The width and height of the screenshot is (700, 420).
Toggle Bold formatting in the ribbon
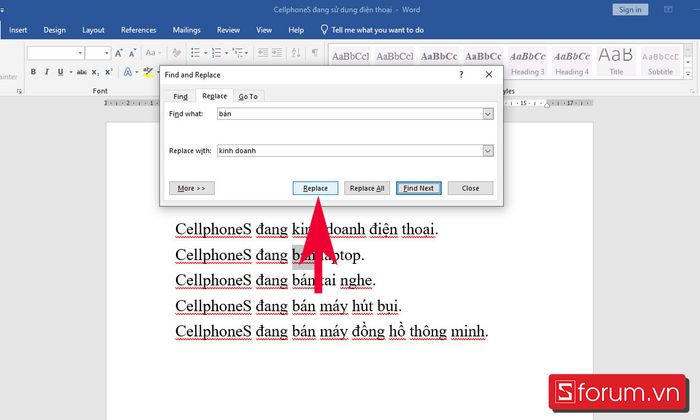(x=33, y=72)
